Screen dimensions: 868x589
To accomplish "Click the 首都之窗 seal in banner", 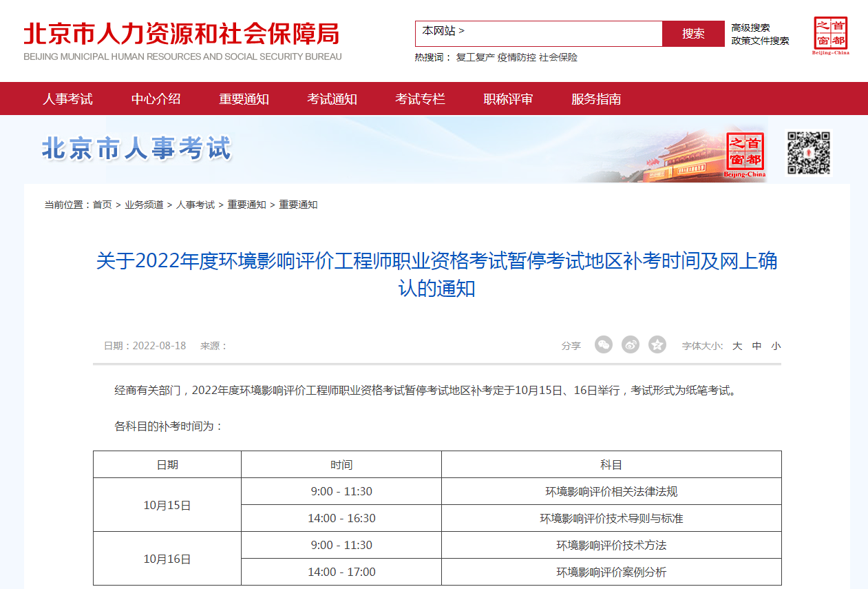I will [745, 154].
